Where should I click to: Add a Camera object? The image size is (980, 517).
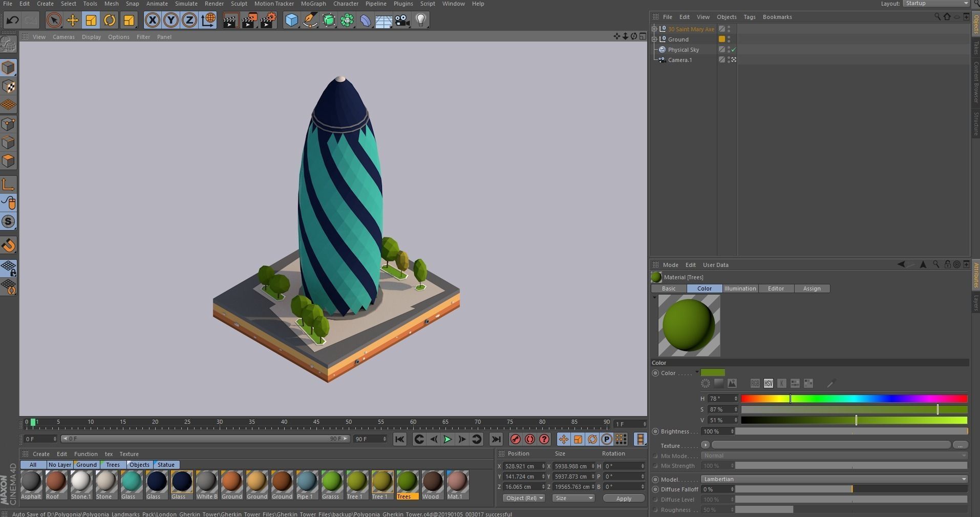point(402,20)
